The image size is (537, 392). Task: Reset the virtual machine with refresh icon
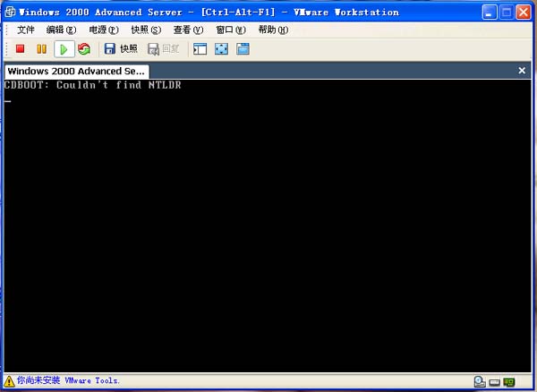coord(84,49)
